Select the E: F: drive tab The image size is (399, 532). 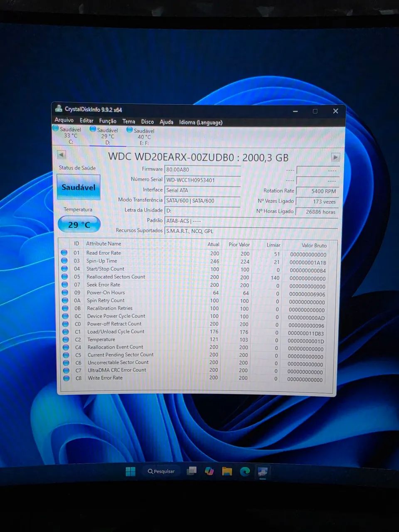tap(144, 137)
